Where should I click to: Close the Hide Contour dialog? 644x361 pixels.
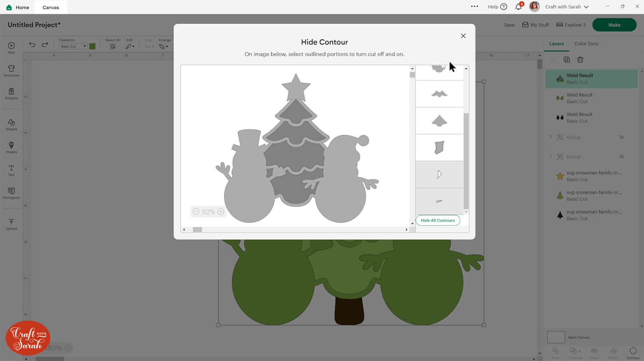[463, 36]
